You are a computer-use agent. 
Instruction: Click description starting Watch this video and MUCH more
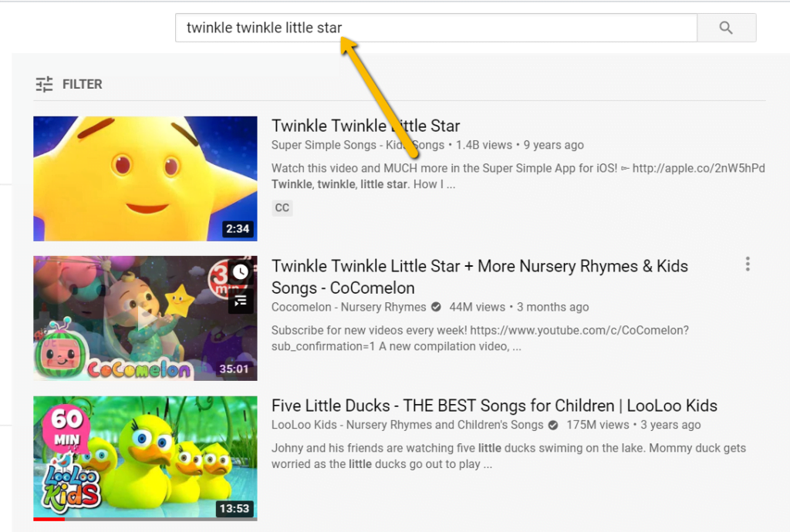click(518, 176)
